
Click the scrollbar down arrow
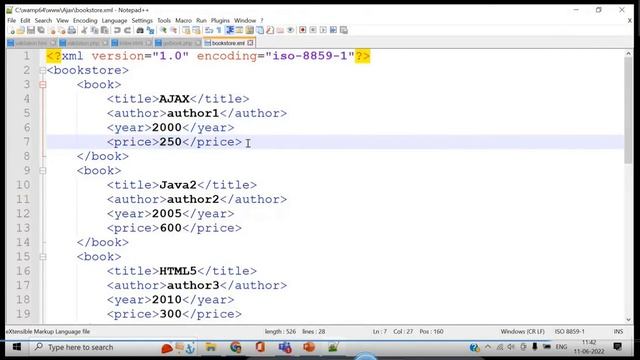click(x=628, y=320)
